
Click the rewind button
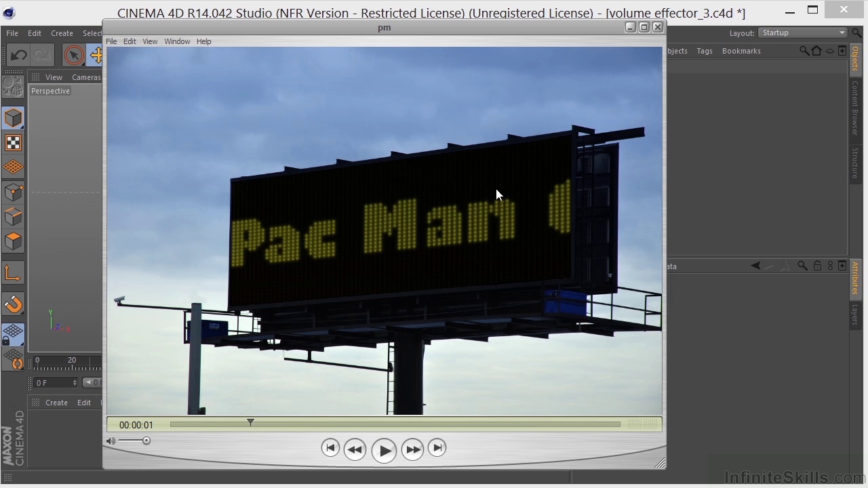(355, 449)
